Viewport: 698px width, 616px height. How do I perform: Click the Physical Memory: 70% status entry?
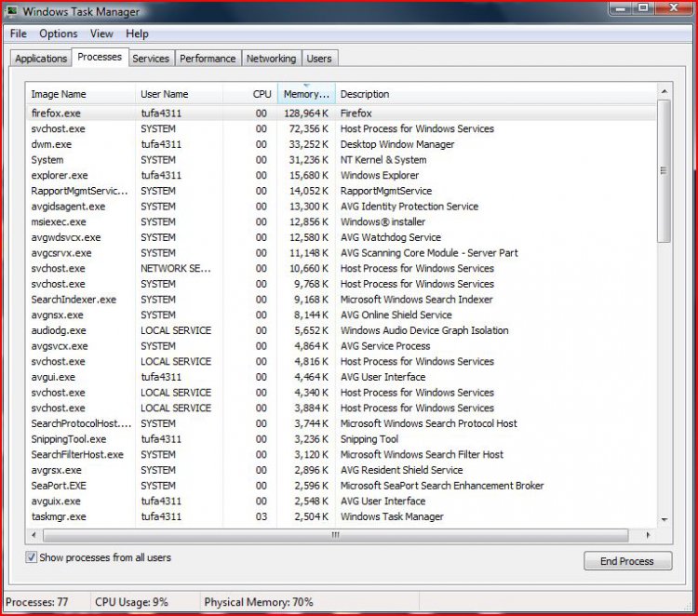coord(259,602)
